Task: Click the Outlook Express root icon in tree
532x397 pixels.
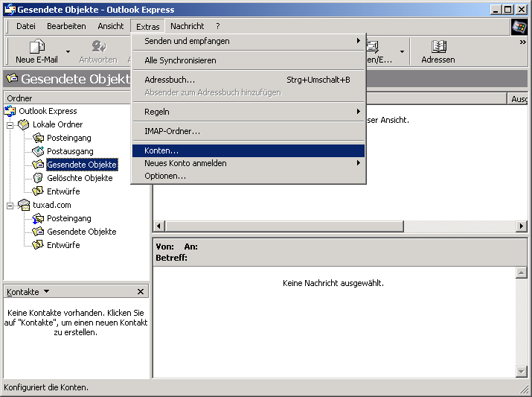Action: point(10,111)
